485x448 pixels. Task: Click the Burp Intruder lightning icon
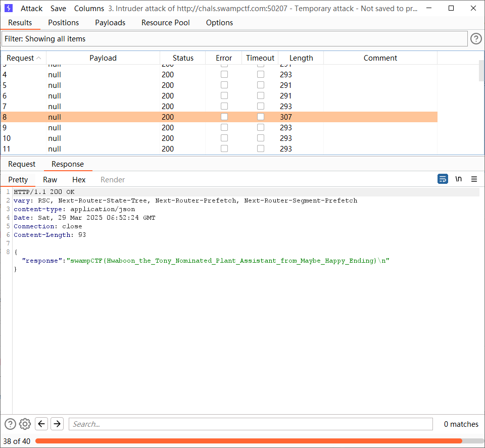pos(9,9)
